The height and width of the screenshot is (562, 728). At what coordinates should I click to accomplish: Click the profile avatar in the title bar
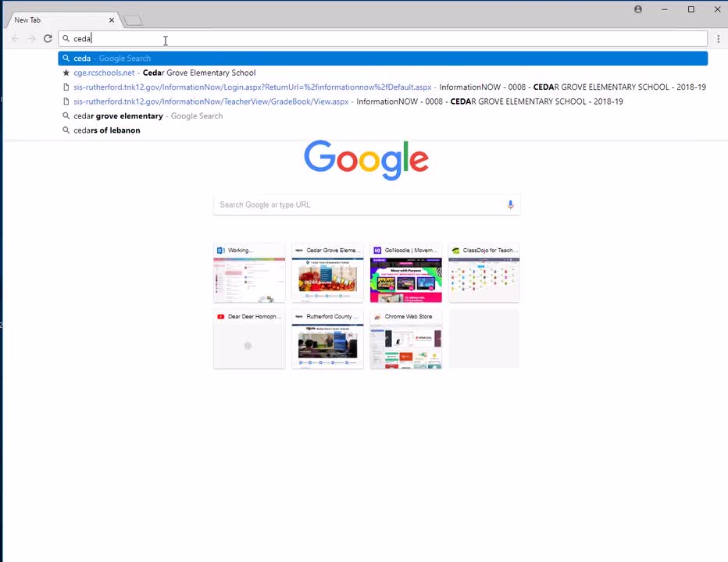[x=637, y=9]
